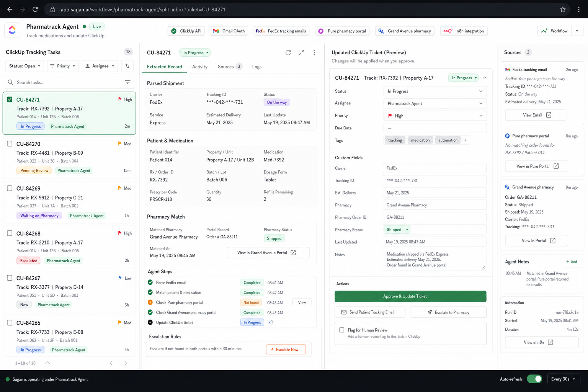Click View in Grand Avenue Portal button

(268, 253)
